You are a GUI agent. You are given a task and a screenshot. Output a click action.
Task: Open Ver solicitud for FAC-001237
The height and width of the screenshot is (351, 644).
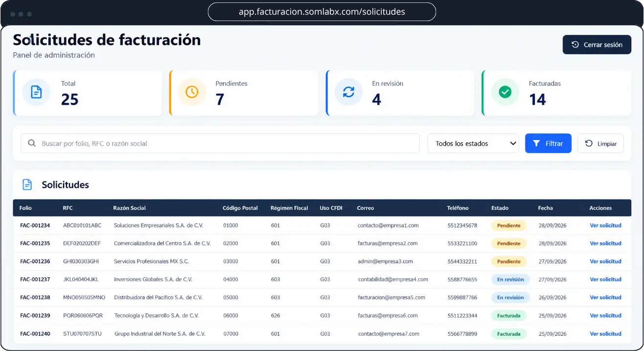click(605, 280)
